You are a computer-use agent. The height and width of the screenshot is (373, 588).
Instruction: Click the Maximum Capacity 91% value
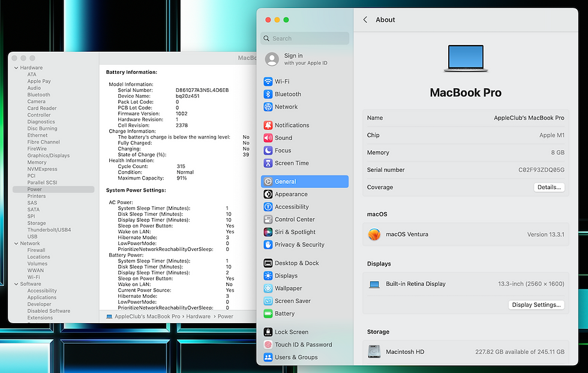coord(181,178)
